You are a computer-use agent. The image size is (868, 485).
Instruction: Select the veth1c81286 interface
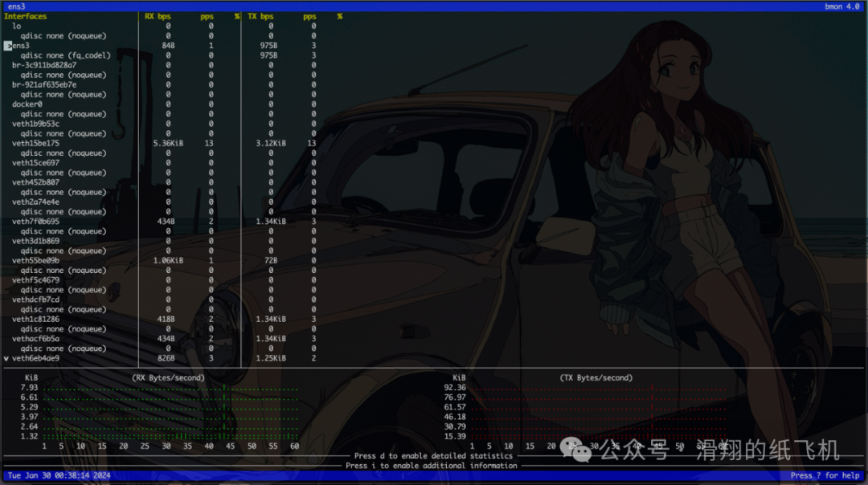pyautogui.click(x=35, y=319)
